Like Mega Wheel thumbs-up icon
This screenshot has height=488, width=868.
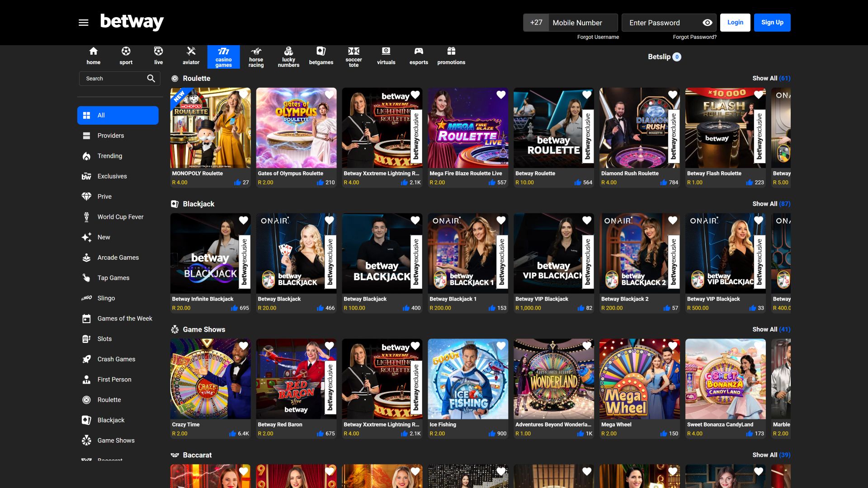tap(664, 434)
